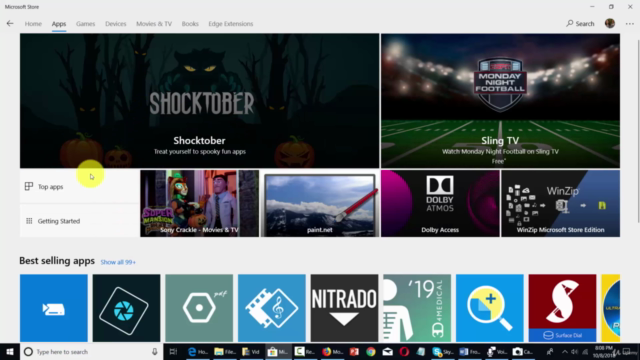This screenshot has height=360, width=640.
Task: Click the taskbar clock and date
Action: coord(604,351)
